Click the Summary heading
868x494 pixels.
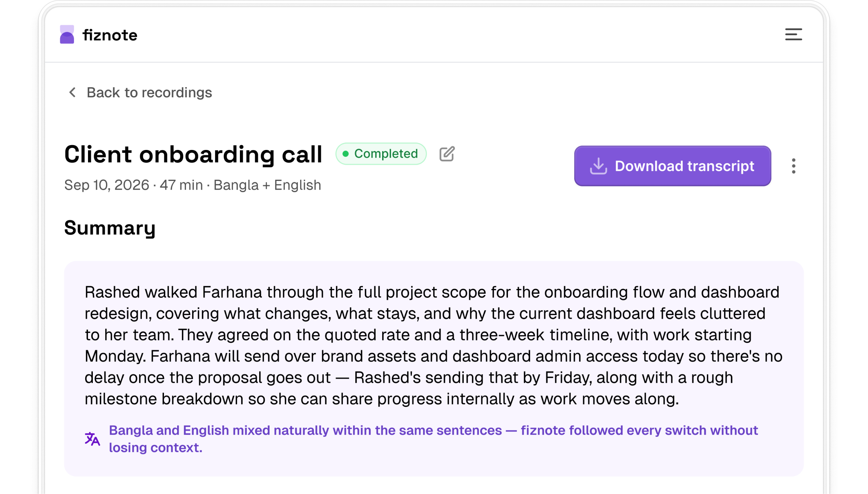pos(110,228)
